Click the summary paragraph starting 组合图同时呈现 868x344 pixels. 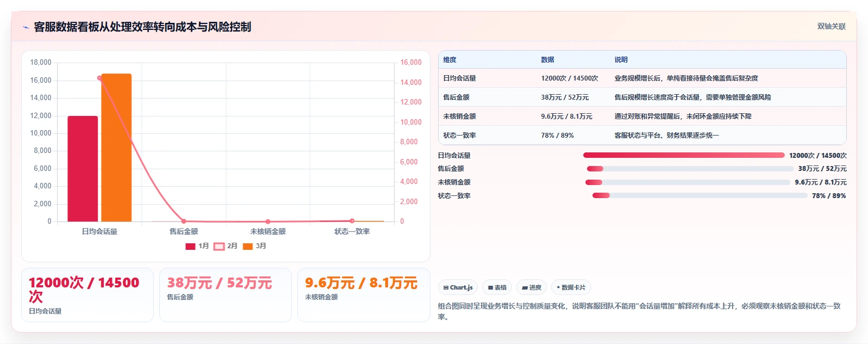pyautogui.click(x=639, y=311)
